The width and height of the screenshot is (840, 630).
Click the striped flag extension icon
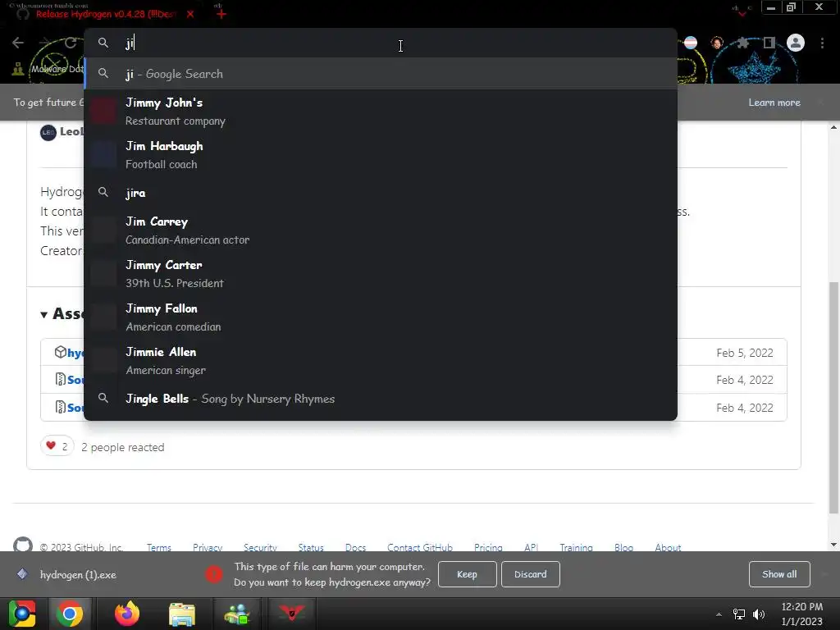(x=691, y=43)
